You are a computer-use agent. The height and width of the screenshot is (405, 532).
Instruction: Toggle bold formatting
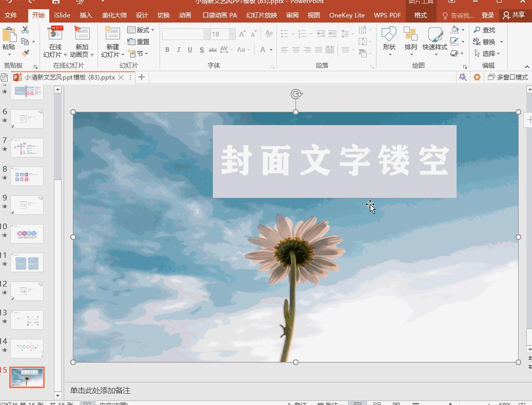coord(167,50)
